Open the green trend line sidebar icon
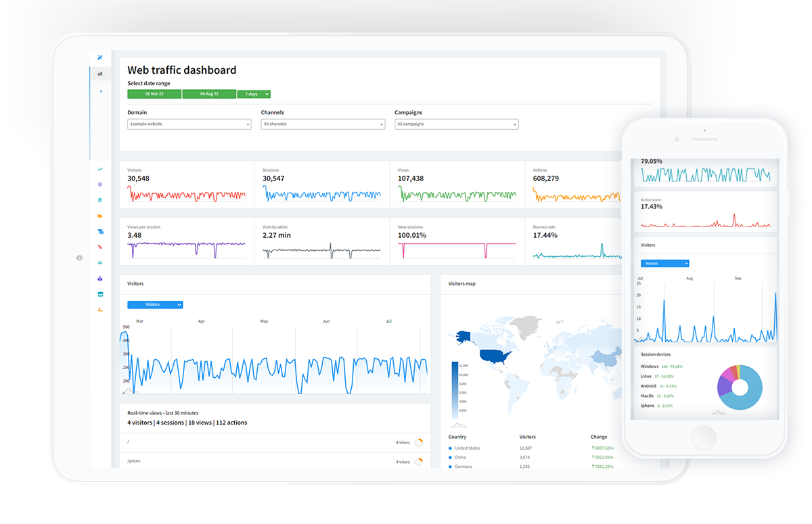Viewport: 812px width, 524px height. [x=100, y=169]
